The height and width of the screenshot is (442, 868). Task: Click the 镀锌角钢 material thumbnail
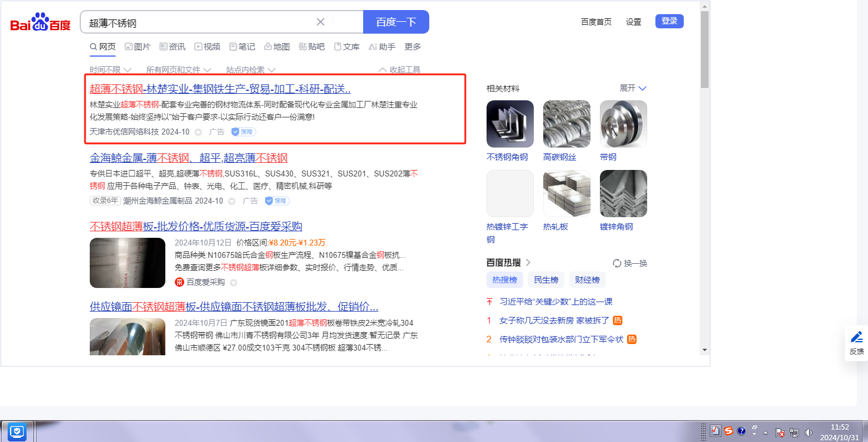pos(624,194)
